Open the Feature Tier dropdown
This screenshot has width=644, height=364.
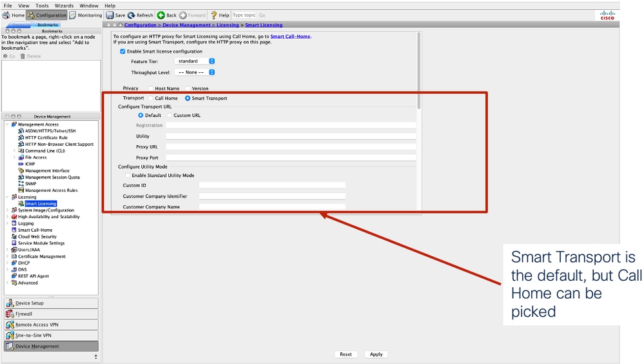click(x=195, y=61)
